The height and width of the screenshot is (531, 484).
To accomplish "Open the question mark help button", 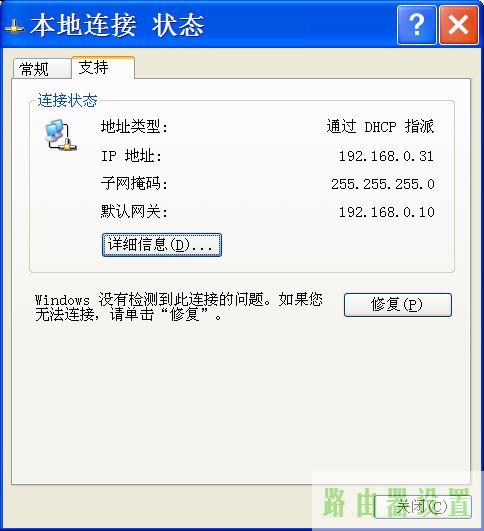I will coord(416,25).
